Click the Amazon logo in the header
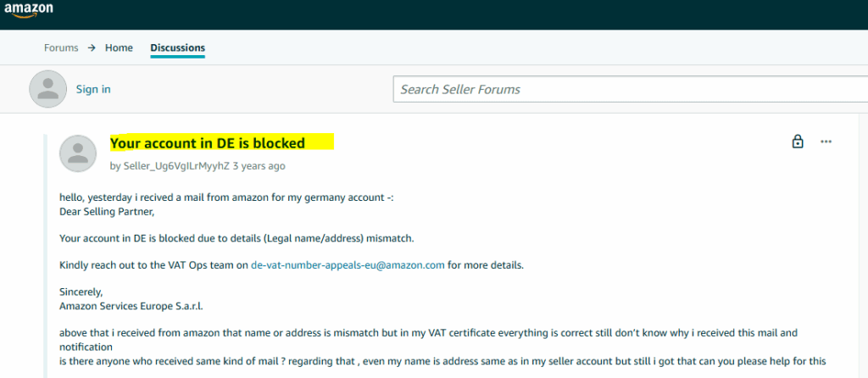The width and height of the screenshot is (868, 378). tap(28, 9)
